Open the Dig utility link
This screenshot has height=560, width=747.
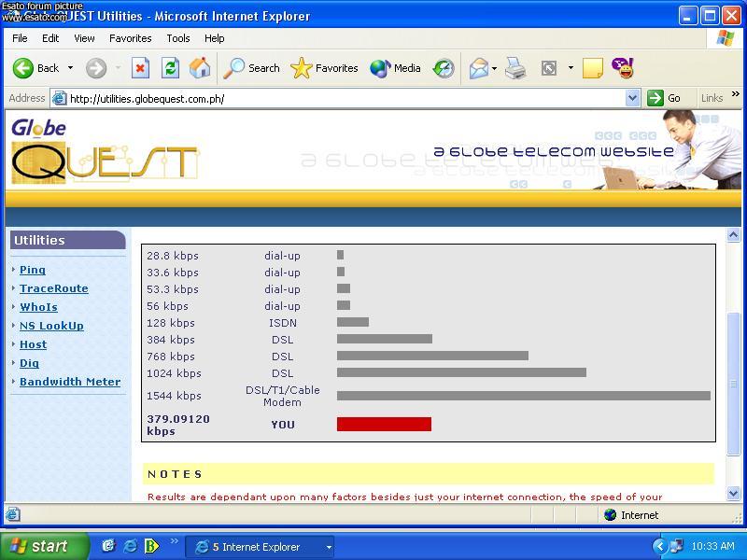pos(29,363)
